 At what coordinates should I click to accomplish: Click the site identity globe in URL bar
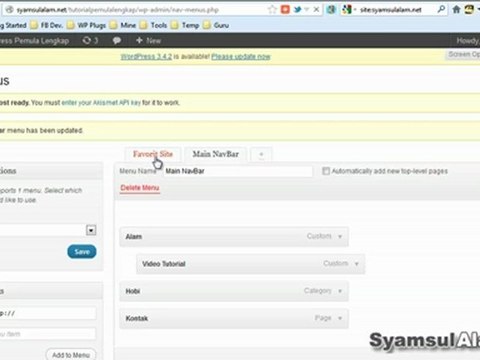[10, 10]
